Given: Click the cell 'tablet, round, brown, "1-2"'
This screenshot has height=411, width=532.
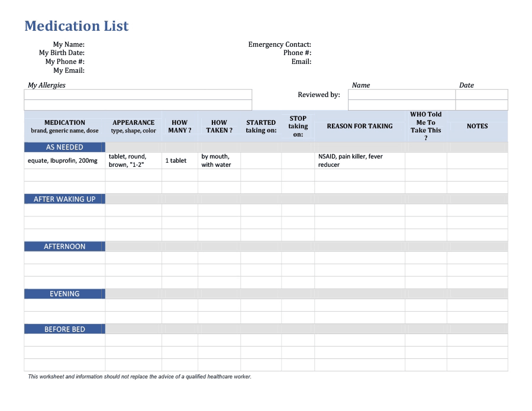Looking at the screenshot, I should [x=133, y=160].
